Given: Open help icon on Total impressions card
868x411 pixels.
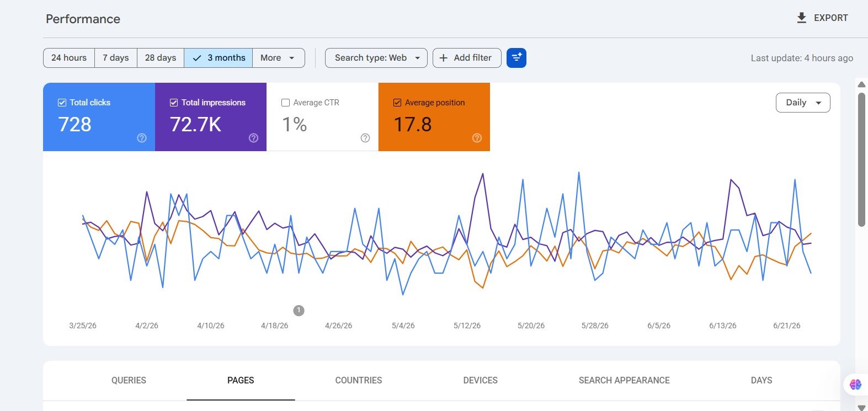Looking at the screenshot, I should coord(253,138).
